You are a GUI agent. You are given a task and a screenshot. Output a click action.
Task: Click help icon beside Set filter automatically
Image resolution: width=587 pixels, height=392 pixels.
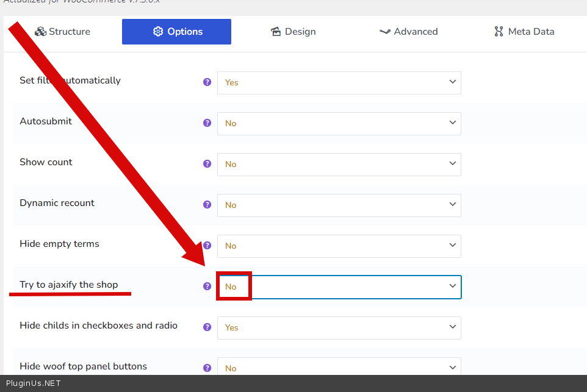click(x=207, y=82)
